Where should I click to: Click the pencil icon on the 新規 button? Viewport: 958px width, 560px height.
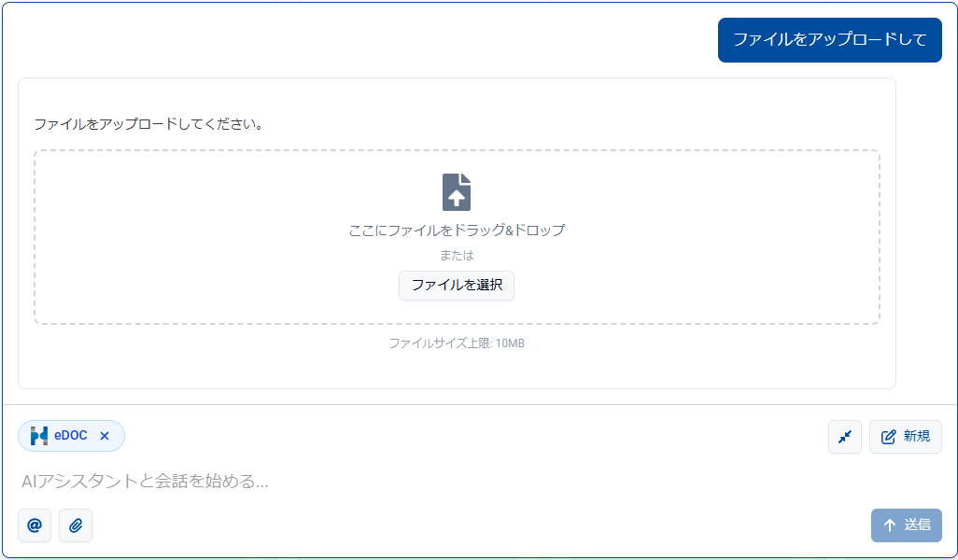tap(887, 437)
